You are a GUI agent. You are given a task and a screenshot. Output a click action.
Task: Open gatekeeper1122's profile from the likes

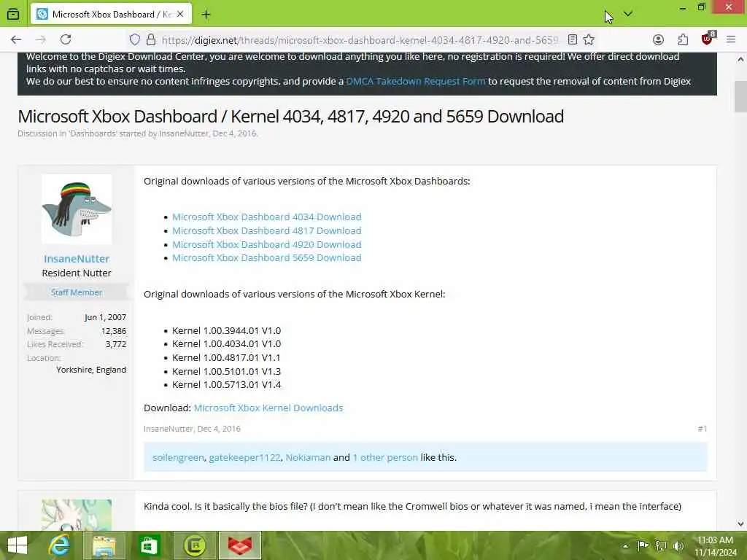tap(245, 458)
